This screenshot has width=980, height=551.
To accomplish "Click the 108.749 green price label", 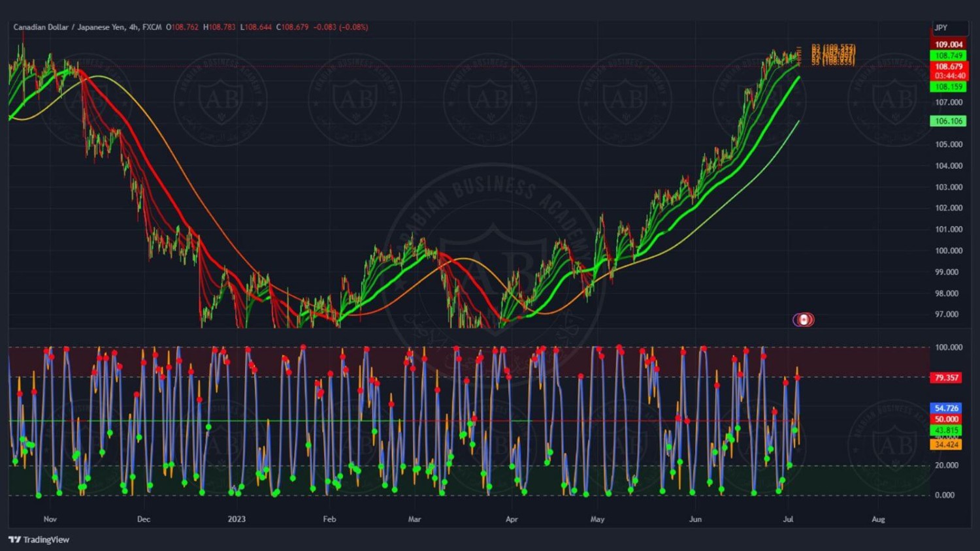I will pos(949,55).
